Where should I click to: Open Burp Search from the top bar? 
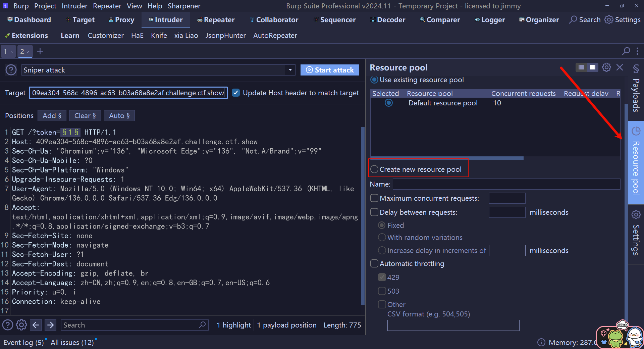point(585,20)
